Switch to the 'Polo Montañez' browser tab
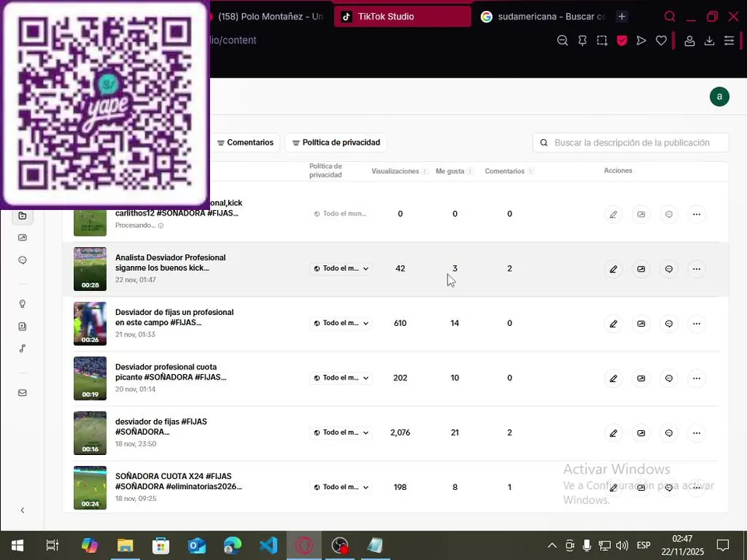This screenshot has width=747, height=560. coord(269,16)
